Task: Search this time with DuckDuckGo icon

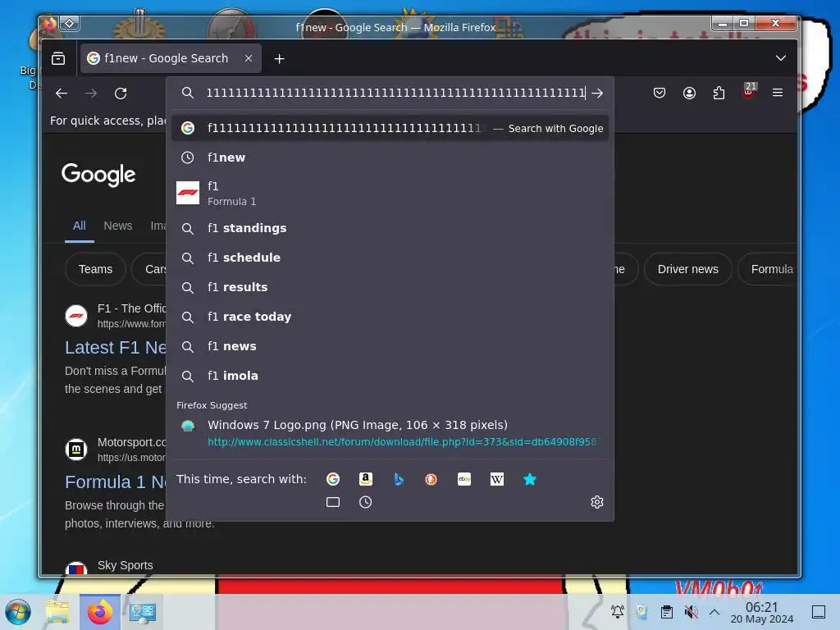Action: pos(431,479)
